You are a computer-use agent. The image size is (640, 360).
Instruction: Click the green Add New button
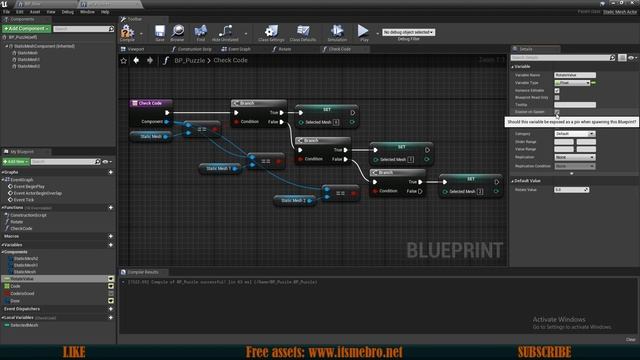point(16,162)
